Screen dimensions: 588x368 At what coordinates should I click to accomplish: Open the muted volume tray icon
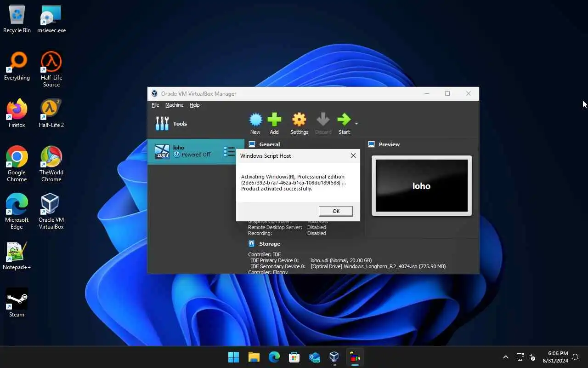532,357
